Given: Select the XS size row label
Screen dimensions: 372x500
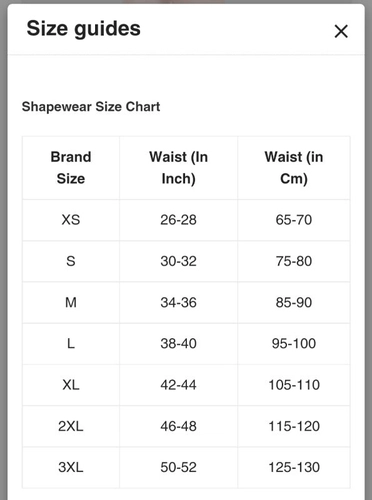Looking at the screenshot, I should tap(71, 220).
